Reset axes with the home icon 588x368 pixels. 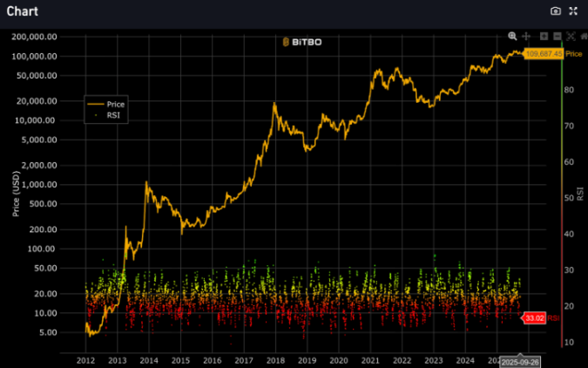(582, 36)
